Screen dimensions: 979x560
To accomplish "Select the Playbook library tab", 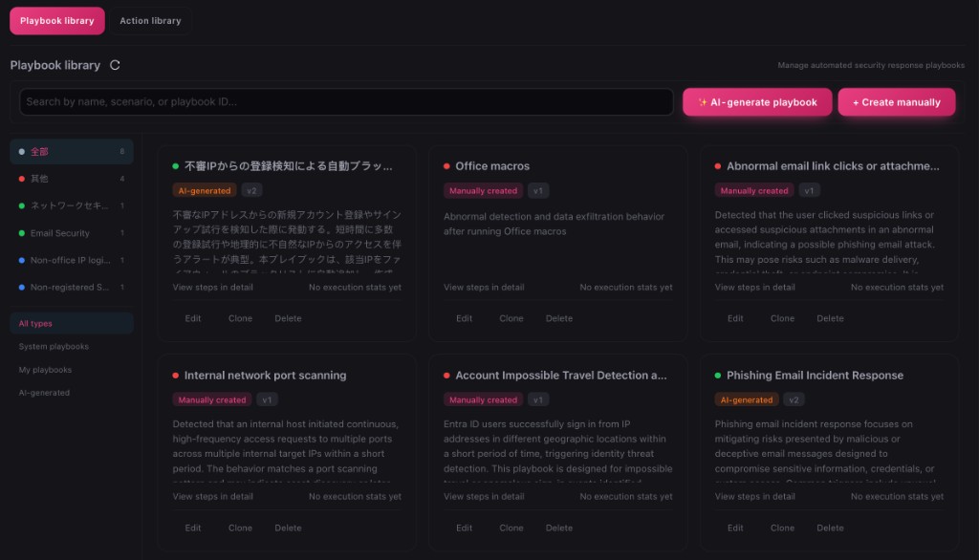I will [x=56, y=21].
